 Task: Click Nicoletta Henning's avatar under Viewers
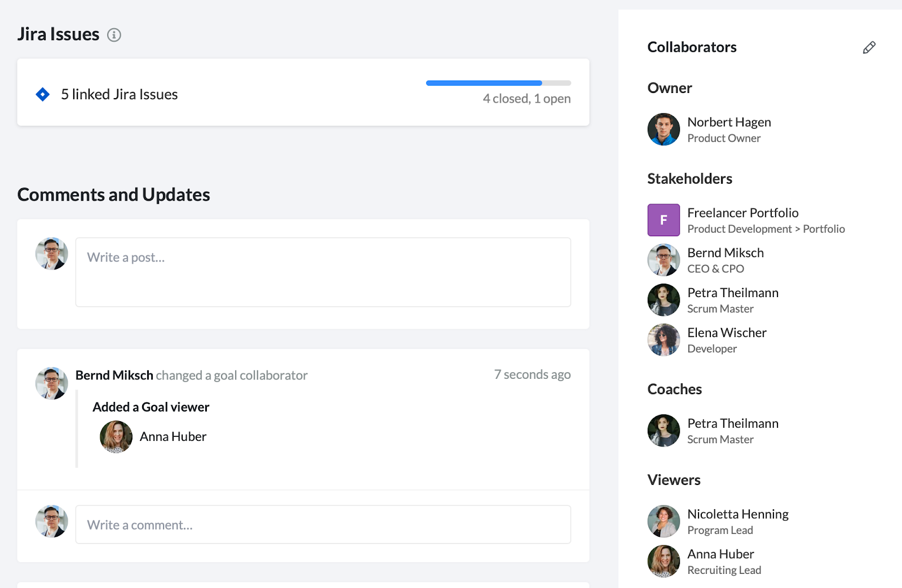tap(664, 521)
